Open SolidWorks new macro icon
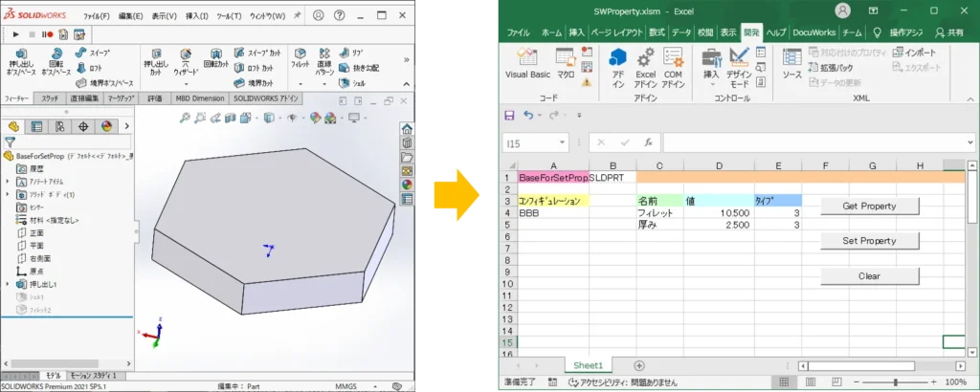The width and height of the screenshot is (980, 392). (63, 34)
